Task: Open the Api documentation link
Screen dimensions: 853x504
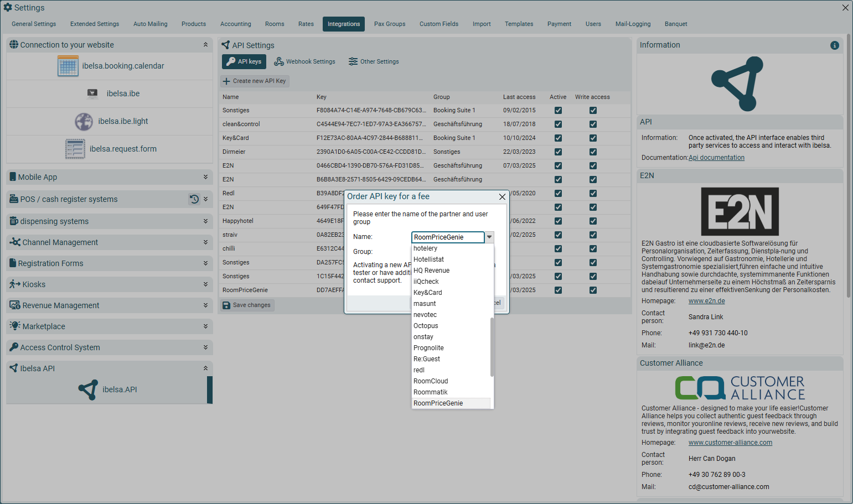Action: [x=716, y=158]
